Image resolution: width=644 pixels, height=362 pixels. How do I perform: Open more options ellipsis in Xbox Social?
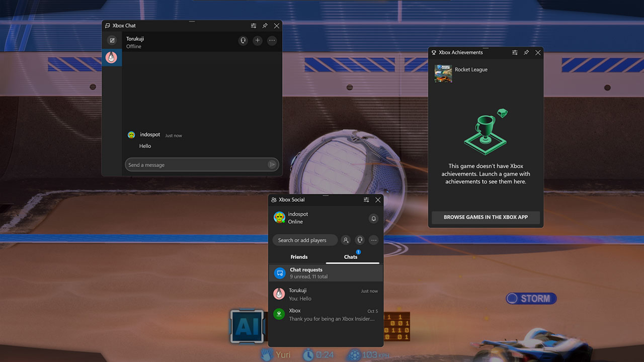coord(374,240)
